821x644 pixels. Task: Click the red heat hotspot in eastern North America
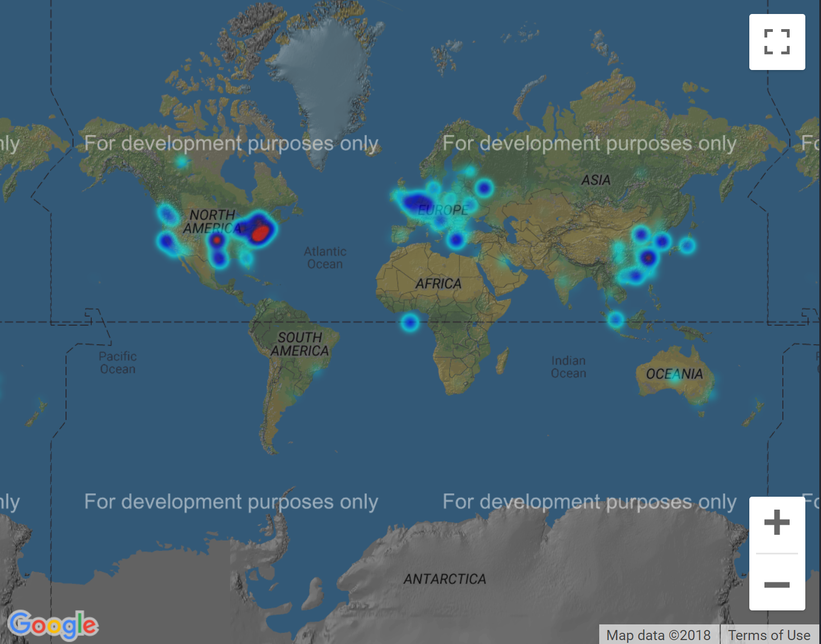(260, 232)
